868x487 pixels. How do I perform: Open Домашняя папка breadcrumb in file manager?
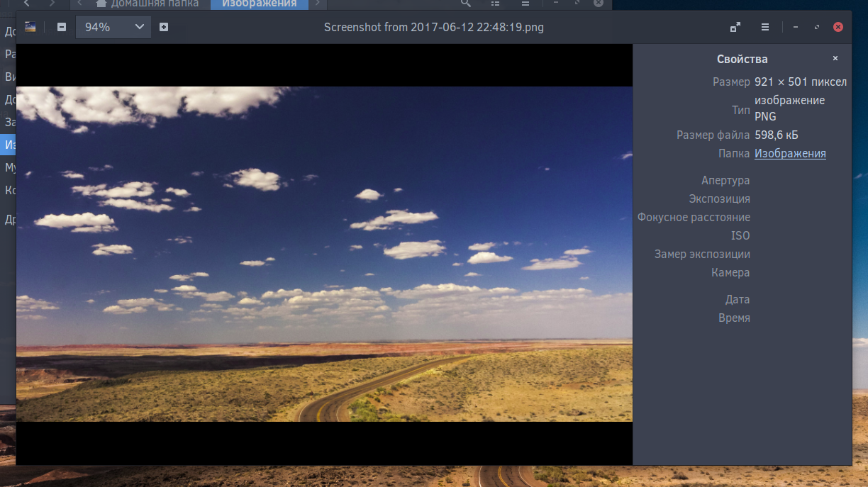click(x=148, y=4)
